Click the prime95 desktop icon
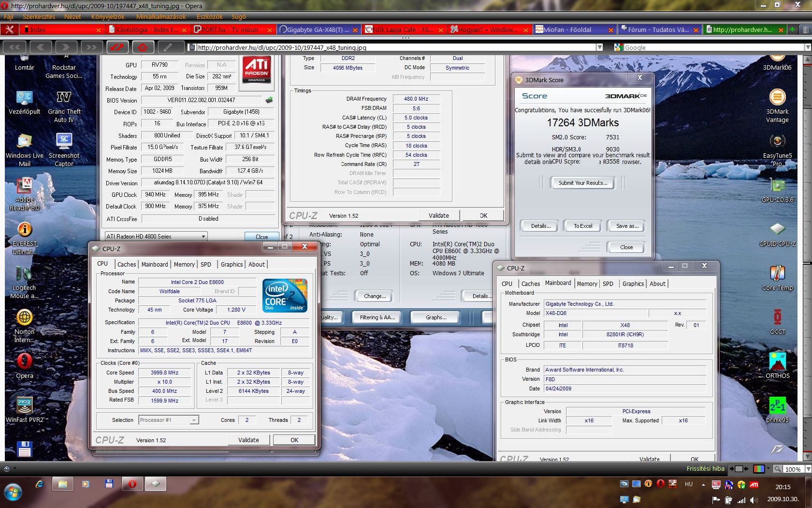812x508 pixels. pyautogui.click(x=777, y=410)
